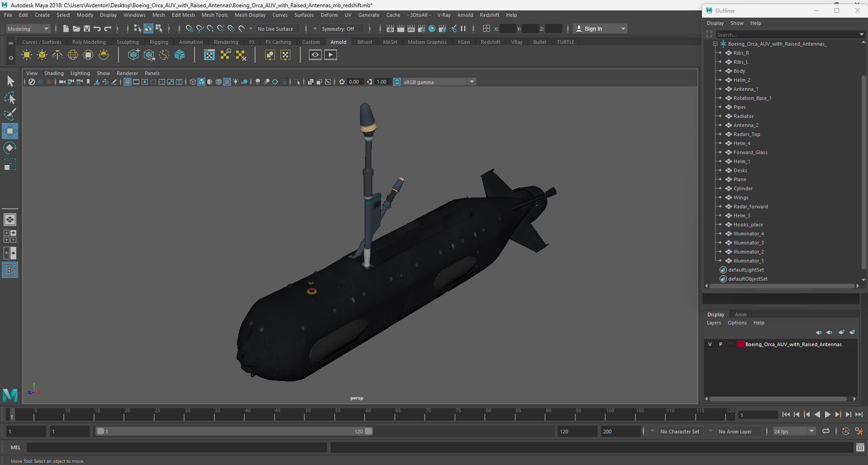Toggle viewport color management button
Screen dimensions: 868x465
coord(397,82)
